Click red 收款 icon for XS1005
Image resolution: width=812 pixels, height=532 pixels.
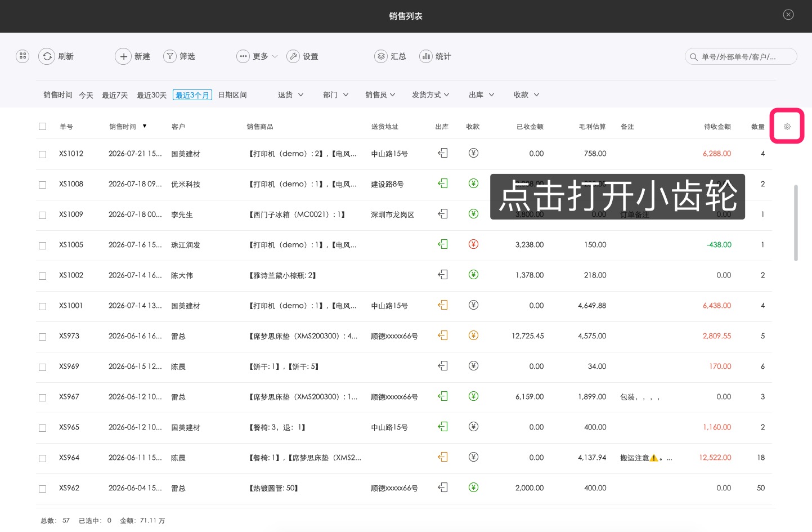[473, 244]
